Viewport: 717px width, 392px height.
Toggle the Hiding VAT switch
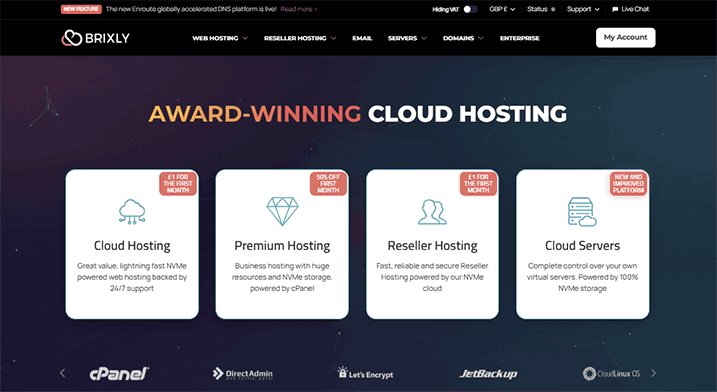(471, 9)
